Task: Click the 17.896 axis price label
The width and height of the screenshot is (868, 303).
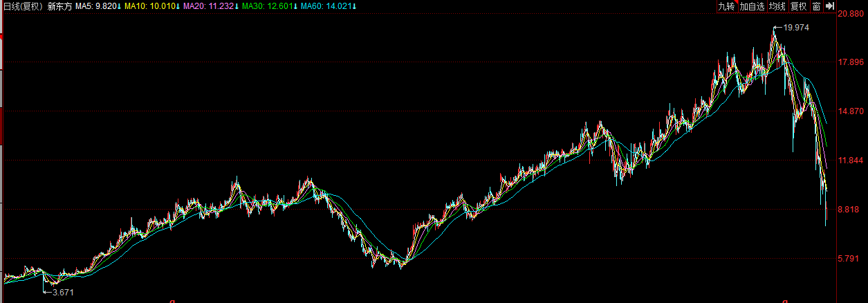Action: coord(852,62)
